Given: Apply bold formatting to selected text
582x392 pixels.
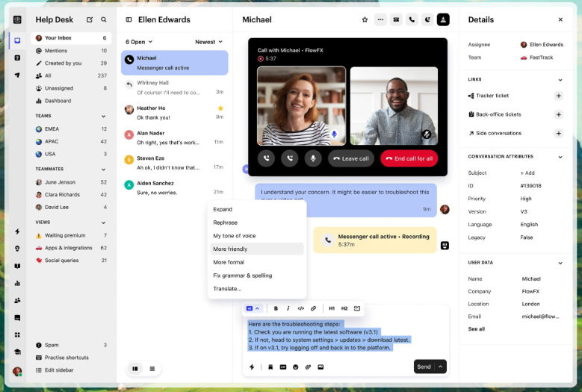Looking at the screenshot, I should point(276,308).
